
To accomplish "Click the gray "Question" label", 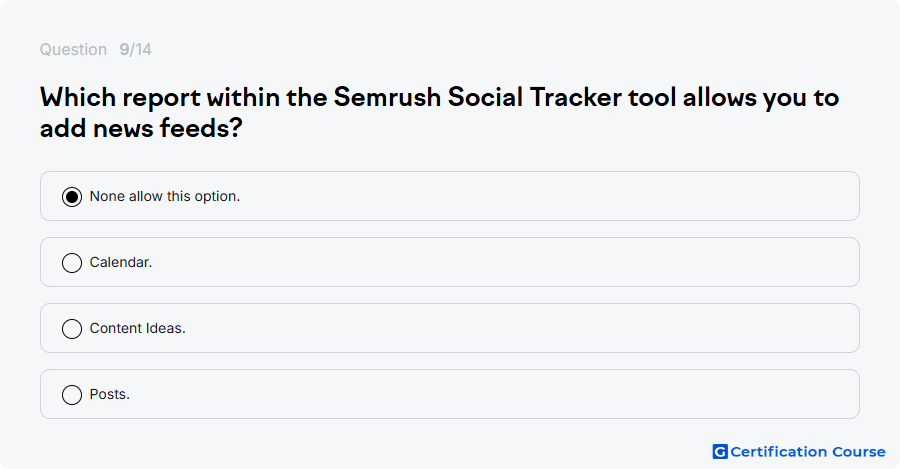I will (73, 49).
